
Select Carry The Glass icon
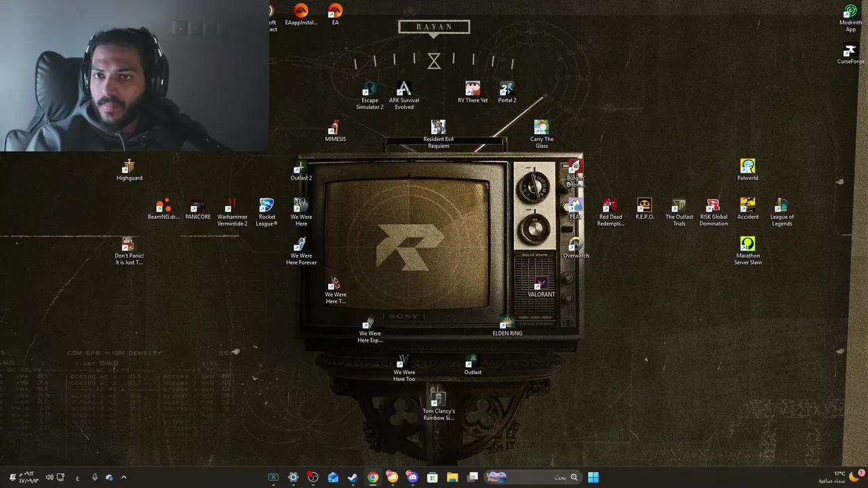click(x=541, y=135)
